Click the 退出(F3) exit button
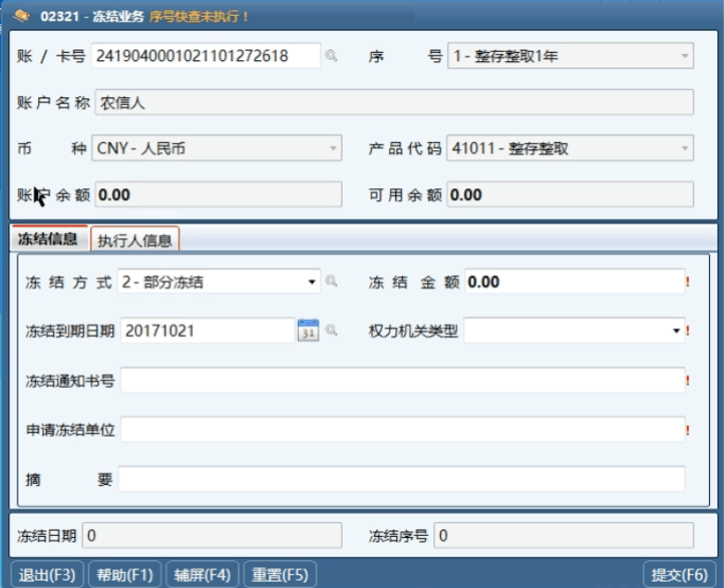The height and width of the screenshot is (588, 724). coord(46,575)
